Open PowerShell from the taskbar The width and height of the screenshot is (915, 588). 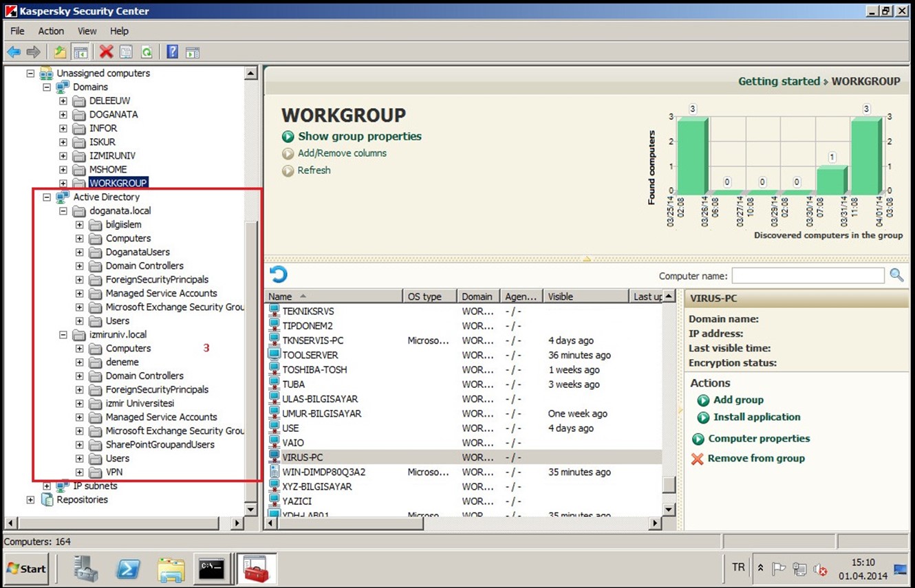(x=128, y=569)
